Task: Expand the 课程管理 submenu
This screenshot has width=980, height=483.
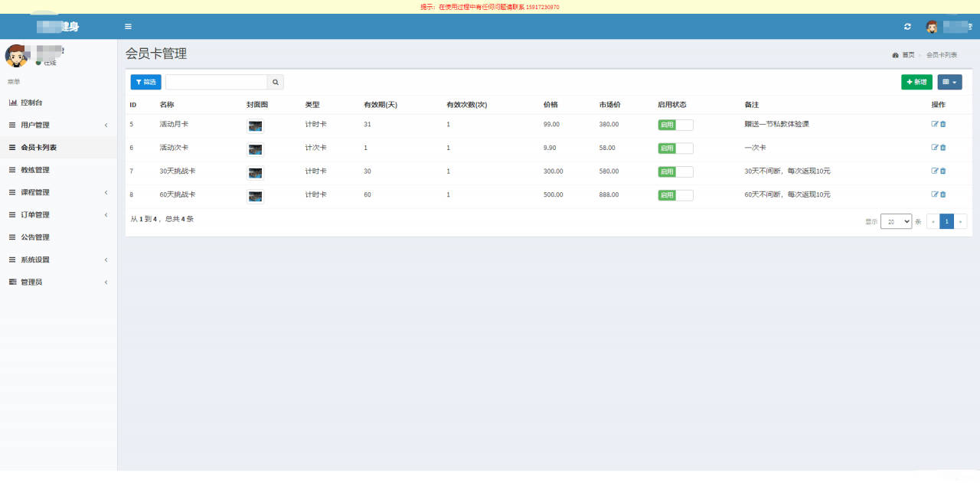Action: pyautogui.click(x=58, y=192)
